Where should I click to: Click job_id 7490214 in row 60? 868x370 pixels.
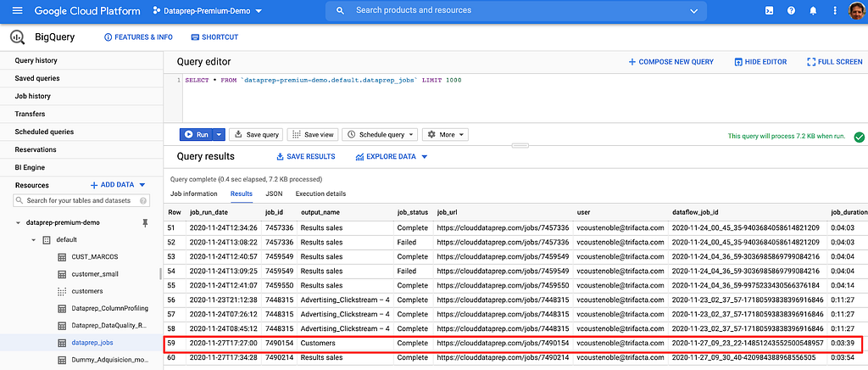(x=278, y=357)
